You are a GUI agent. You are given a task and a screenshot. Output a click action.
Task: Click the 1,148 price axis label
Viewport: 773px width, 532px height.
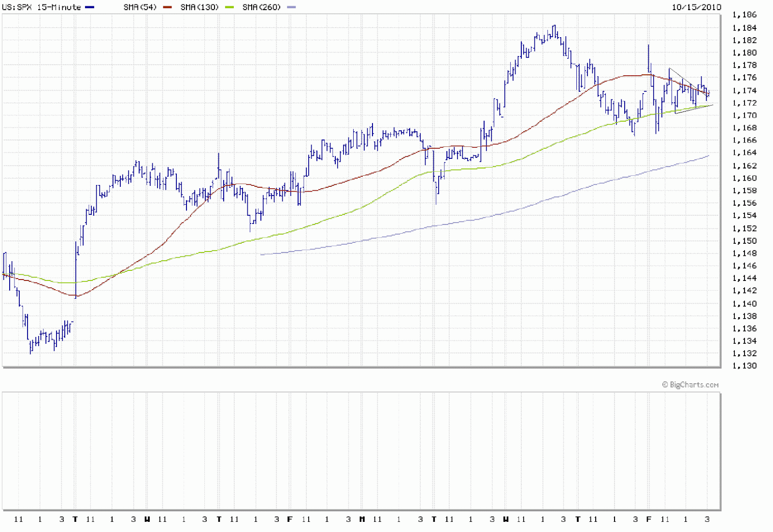tap(744, 253)
